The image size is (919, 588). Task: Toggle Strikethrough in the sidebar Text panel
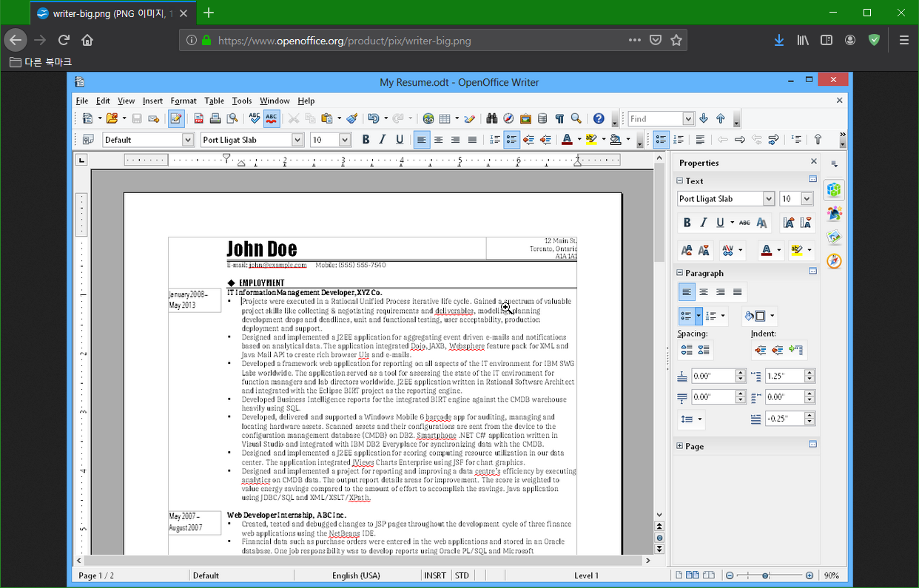point(744,223)
